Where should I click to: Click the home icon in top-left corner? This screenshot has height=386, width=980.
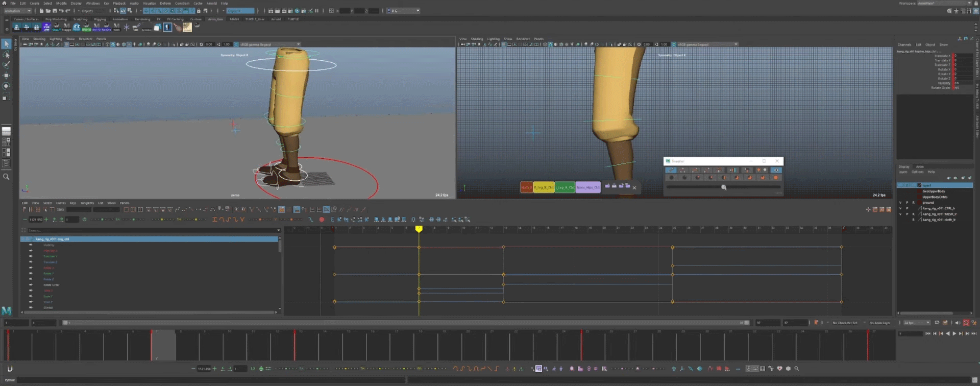pyautogui.click(x=5, y=3)
